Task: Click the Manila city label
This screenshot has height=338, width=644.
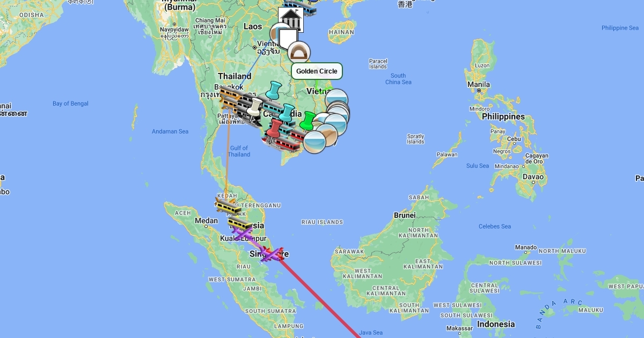Action: click(478, 84)
